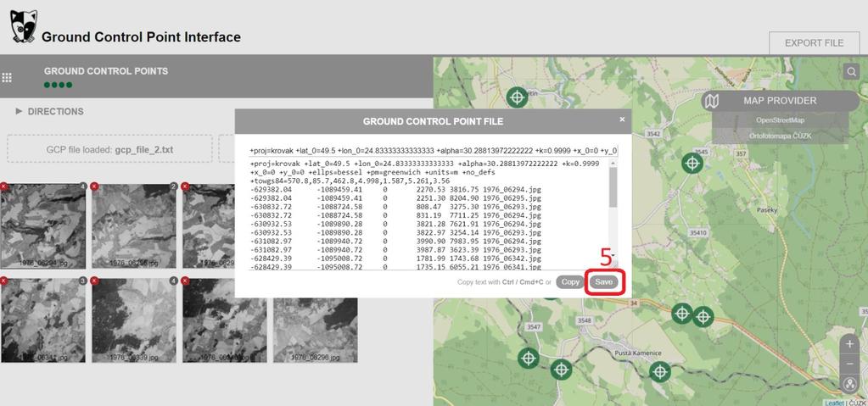Click the +towgs84=570.8,85.7,462.8 line
This screenshot has height=406, width=868.
[x=350, y=181]
